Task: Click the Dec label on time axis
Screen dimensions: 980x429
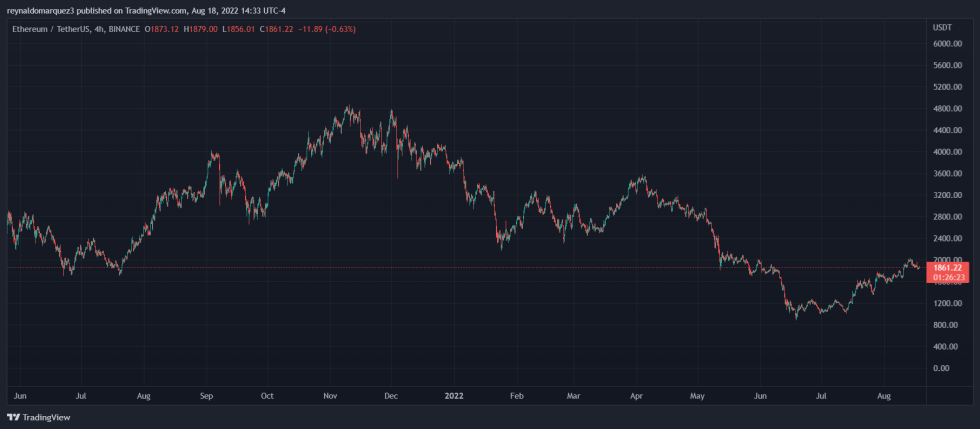Action: tap(391, 396)
